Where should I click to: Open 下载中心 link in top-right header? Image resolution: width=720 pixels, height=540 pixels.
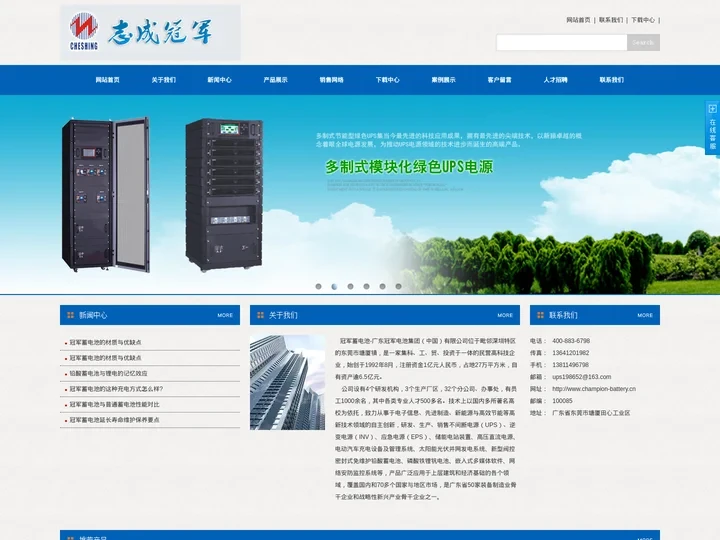pyautogui.click(x=643, y=20)
